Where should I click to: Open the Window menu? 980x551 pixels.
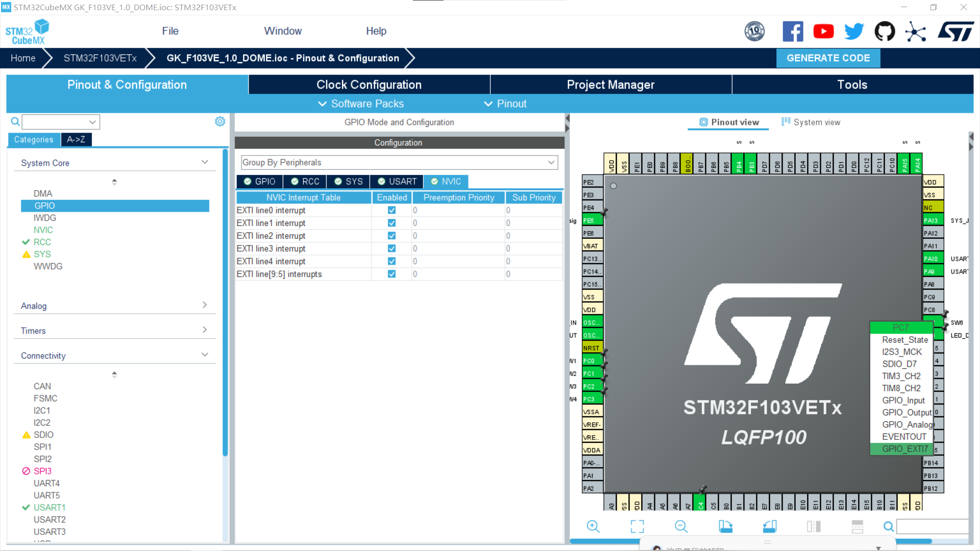(283, 31)
